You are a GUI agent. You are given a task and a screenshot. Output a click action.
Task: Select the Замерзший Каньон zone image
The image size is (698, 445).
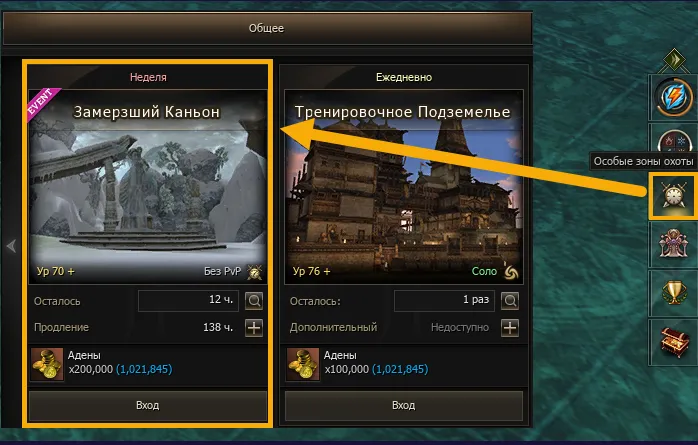pyautogui.click(x=148, y=187)
